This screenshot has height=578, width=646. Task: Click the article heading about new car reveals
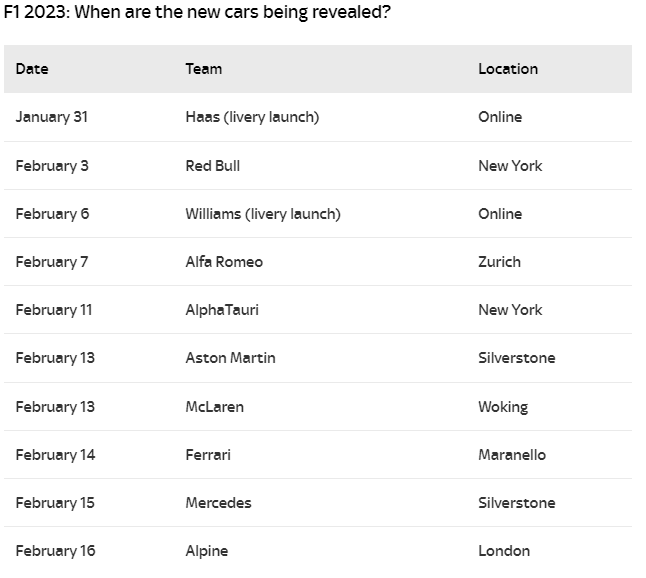(x=197, y=16)
